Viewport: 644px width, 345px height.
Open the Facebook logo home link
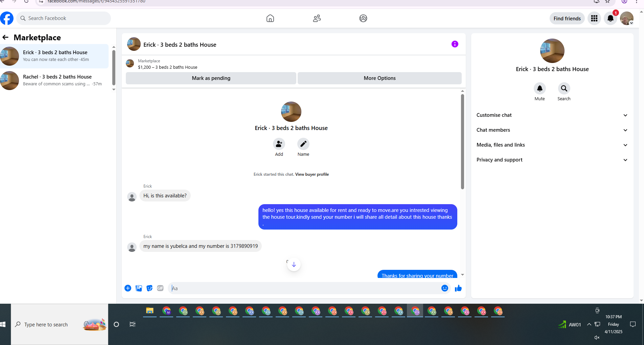point(7,18)
